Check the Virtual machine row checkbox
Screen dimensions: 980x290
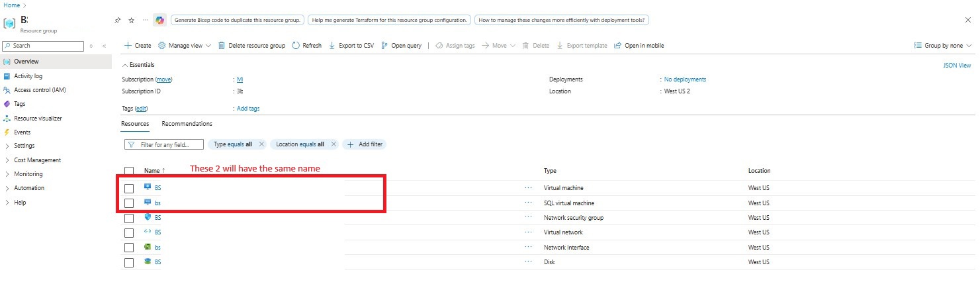coord(129,188)
